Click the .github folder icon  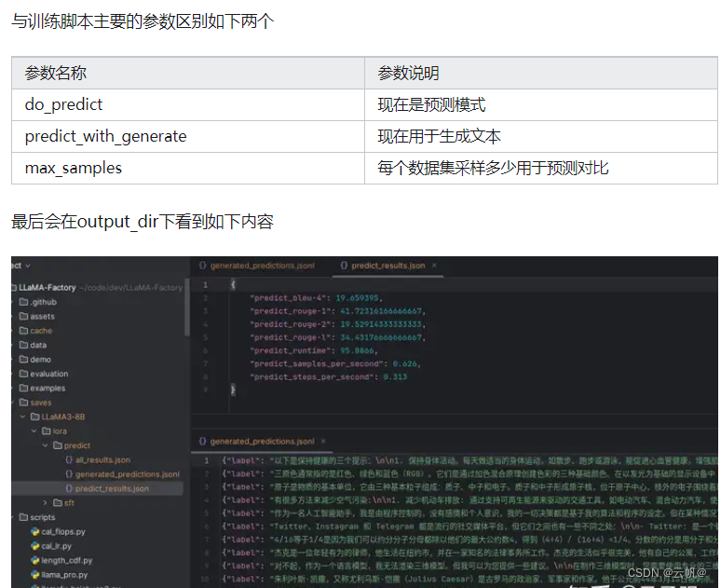[x=23, y=302]
